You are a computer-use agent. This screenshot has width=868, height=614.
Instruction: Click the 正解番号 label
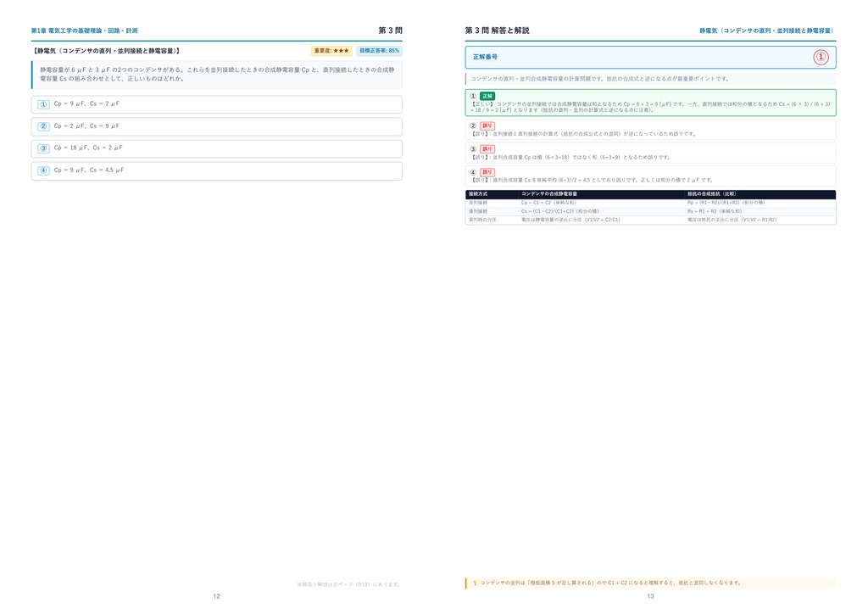click(485, 57)
